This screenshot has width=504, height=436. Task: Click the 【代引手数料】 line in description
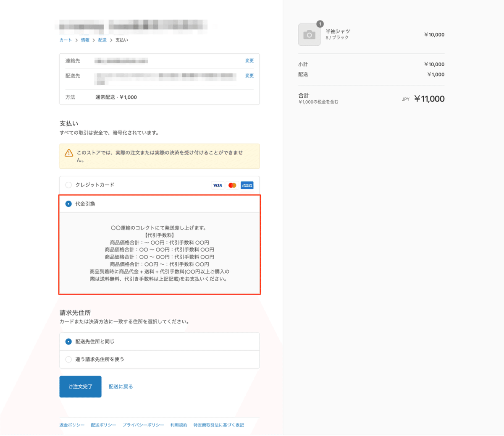pos(160,235)
